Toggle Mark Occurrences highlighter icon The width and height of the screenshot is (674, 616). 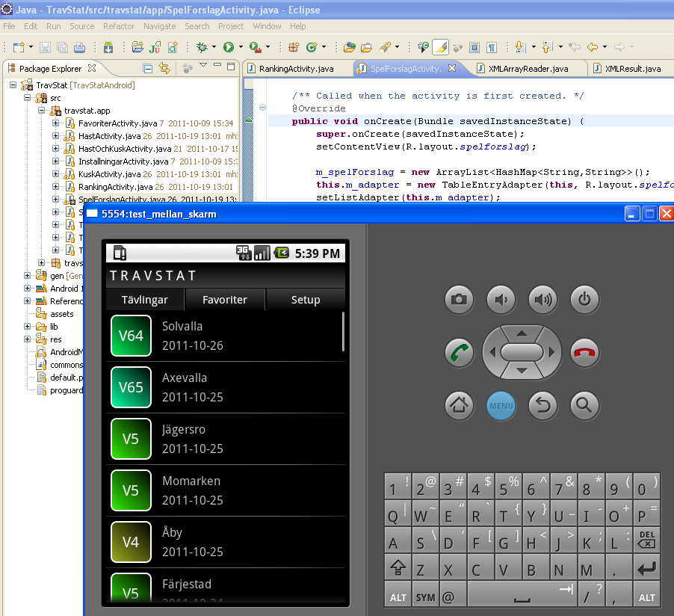pyautogui.click(x=441, y=47)
